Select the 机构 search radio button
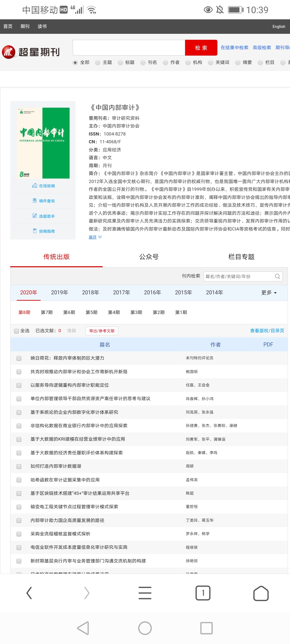 coord(188,63)
